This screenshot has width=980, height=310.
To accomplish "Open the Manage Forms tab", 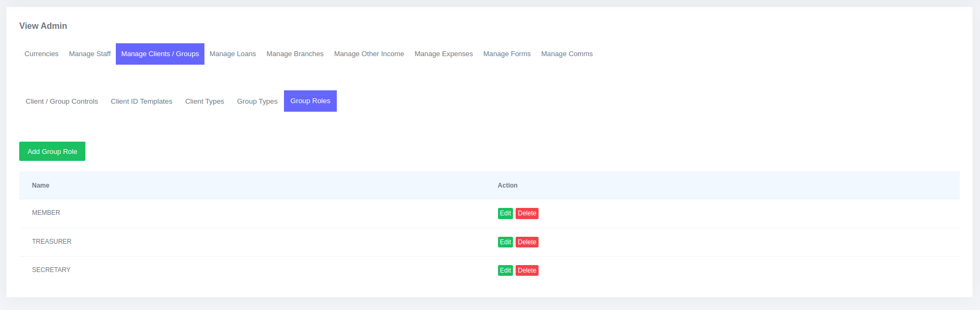I will pos(507,54).
